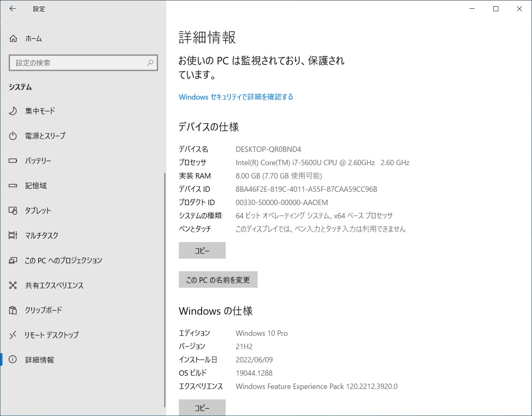Viewport: 532px width, 416px height.
Task: Click the moon icon for 集中モード
Action: point(13,111)
